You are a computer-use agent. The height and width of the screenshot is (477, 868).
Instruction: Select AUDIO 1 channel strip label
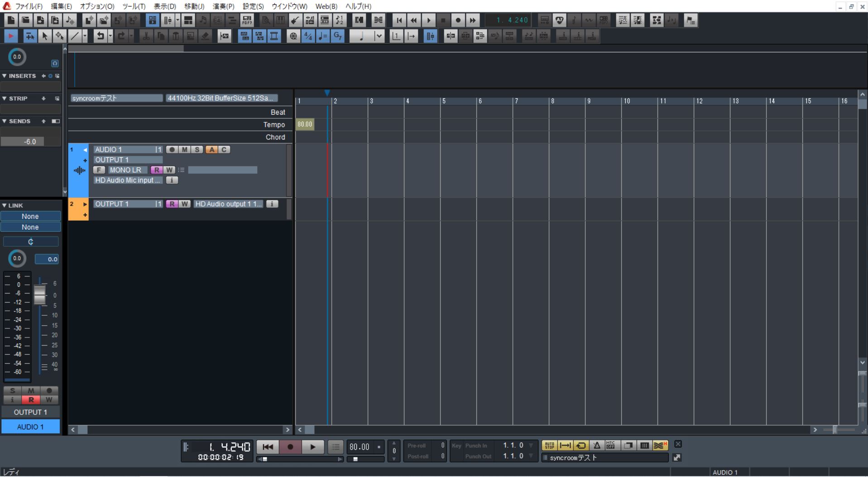point(30,427)
